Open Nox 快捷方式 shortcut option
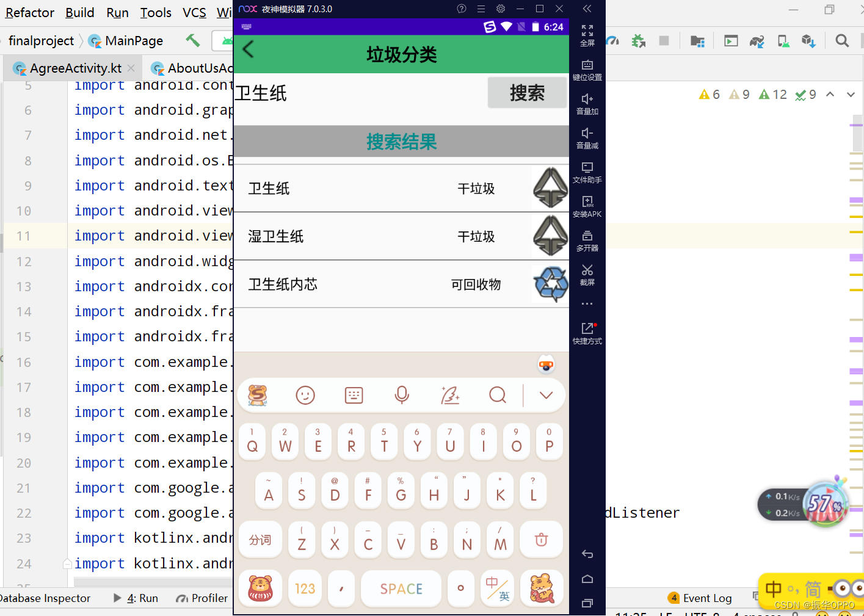The image size is (864, 616). 587,334
